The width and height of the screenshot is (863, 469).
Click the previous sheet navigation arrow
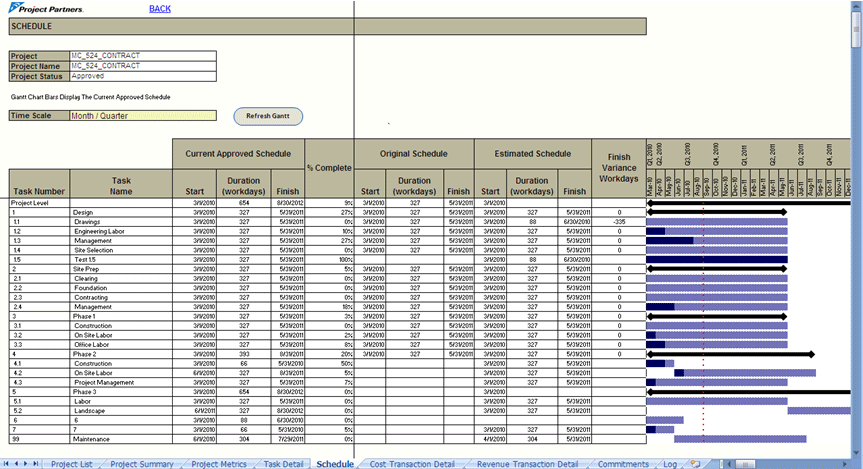click(x=17, y=464)
